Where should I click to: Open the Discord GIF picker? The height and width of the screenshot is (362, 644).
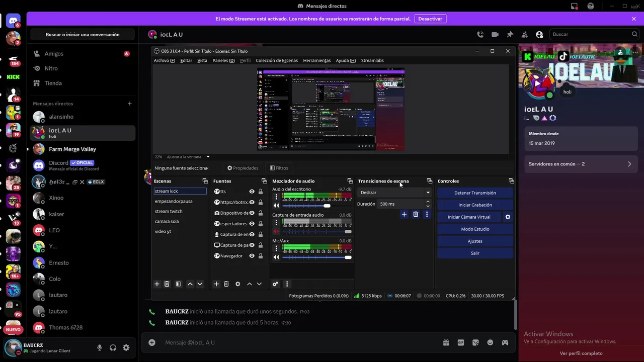coord(461,342)
